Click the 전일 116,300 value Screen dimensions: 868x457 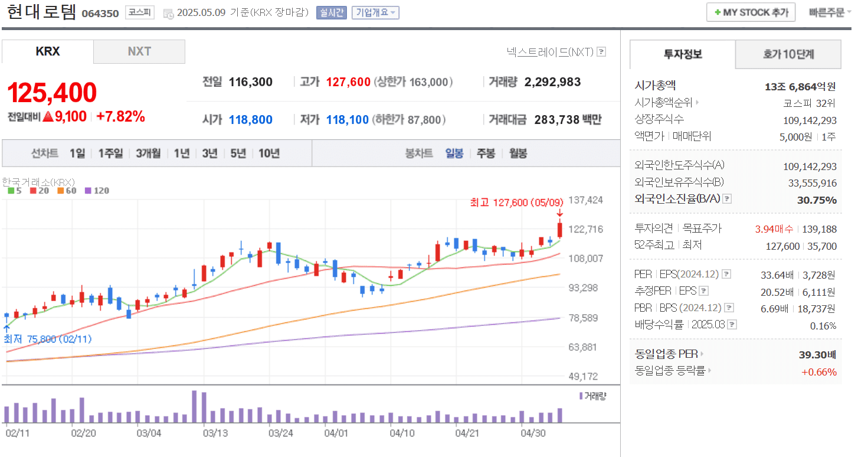point(251,82)
